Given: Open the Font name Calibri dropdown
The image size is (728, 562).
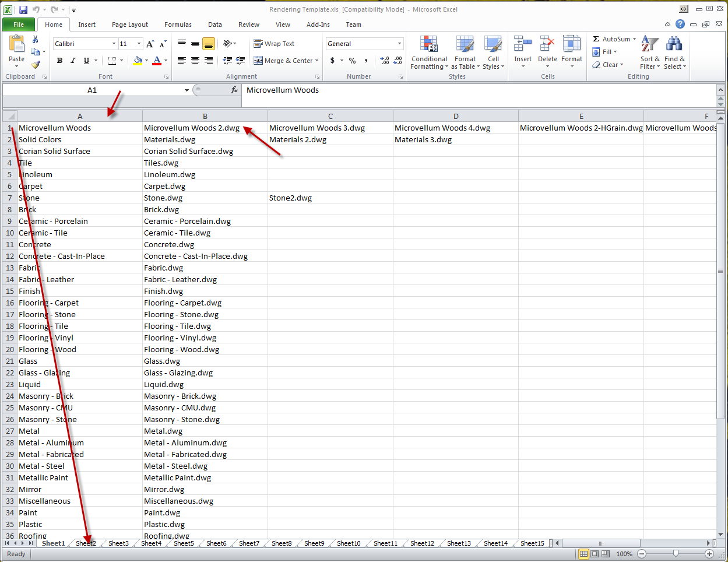Looking at the screenshot, I should click(x=114, y=44).
